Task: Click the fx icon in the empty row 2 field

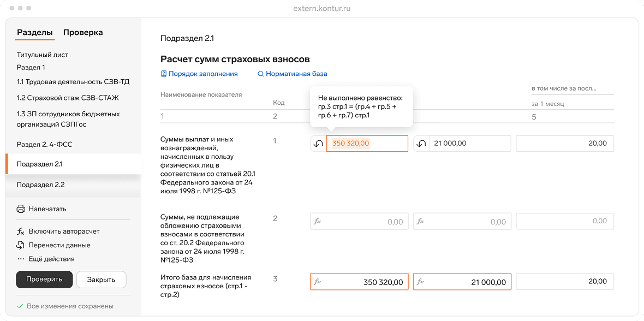Action: pyautogui.click(x=318, y=221)
